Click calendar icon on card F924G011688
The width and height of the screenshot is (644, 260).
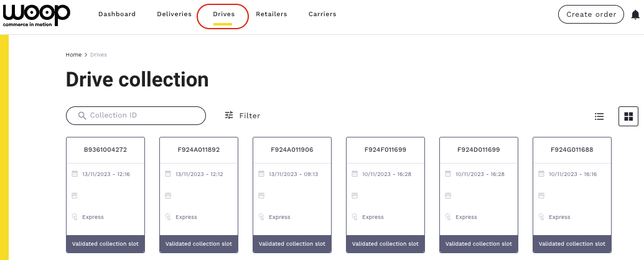pos(541,174)
